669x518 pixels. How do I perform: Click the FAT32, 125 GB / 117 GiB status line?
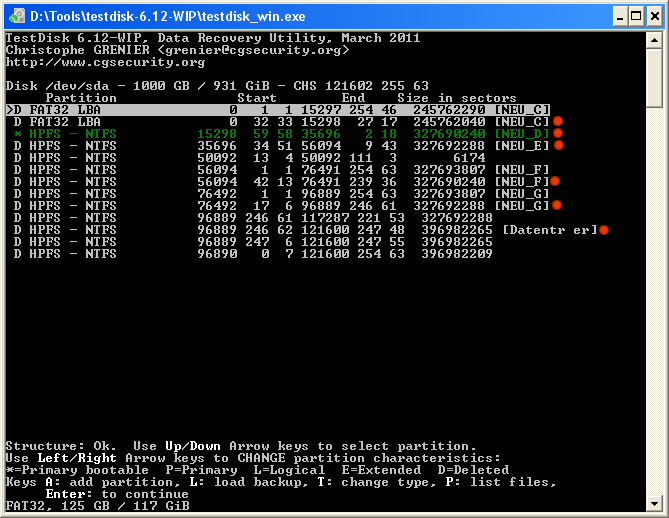tap(98, 506)
